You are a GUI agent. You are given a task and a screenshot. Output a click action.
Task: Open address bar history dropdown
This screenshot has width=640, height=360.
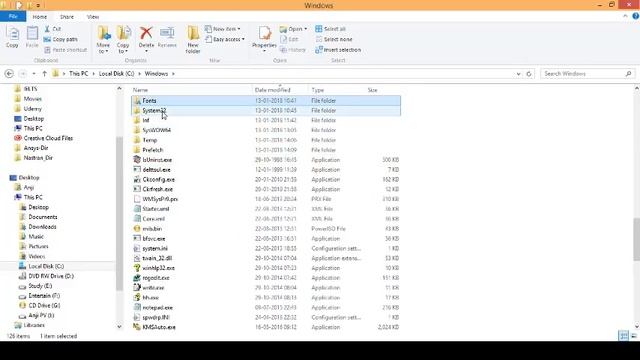pyautogui.click(x=518, y=74)
